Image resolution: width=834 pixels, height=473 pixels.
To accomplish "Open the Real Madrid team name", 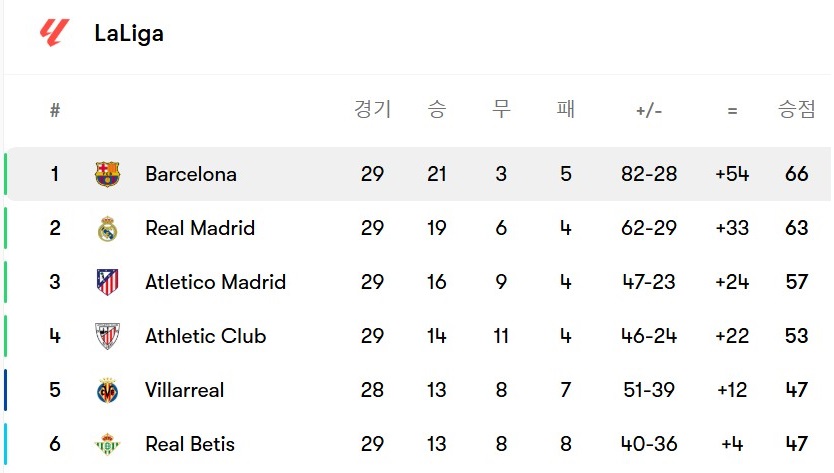I will [200, 228].
